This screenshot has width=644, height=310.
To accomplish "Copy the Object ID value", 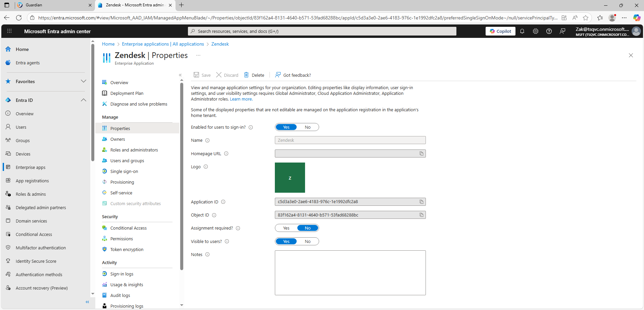I will [x=421, y=215].
